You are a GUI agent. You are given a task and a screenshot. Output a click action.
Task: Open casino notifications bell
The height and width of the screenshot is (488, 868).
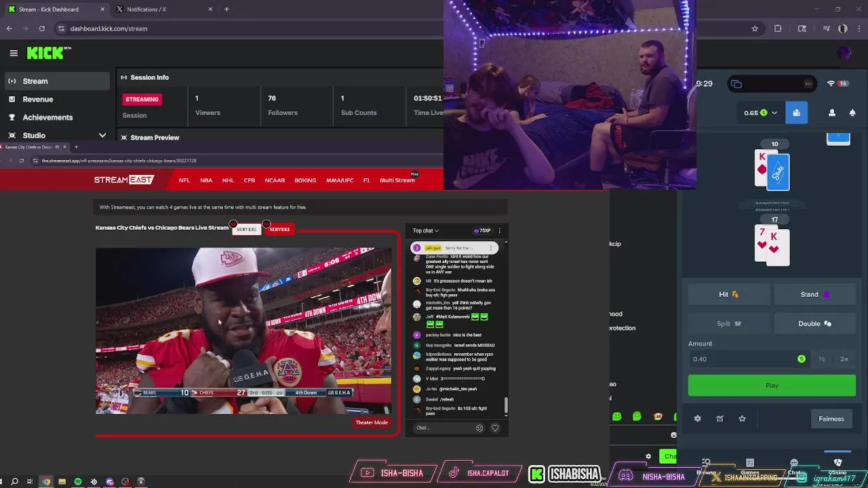852,113
